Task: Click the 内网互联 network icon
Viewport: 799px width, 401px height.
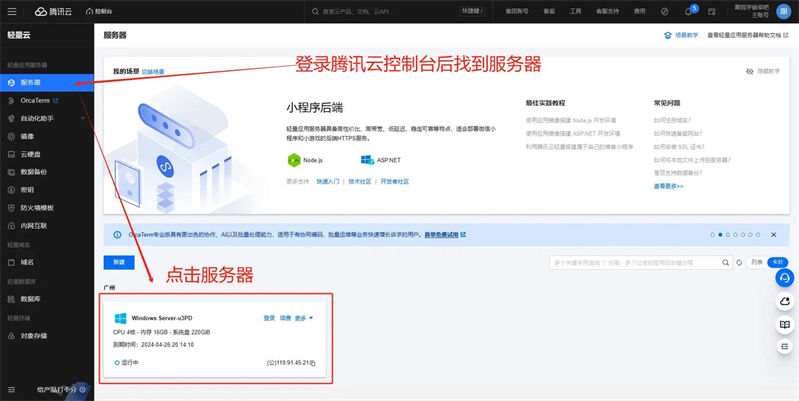Action: coord(11,225)
